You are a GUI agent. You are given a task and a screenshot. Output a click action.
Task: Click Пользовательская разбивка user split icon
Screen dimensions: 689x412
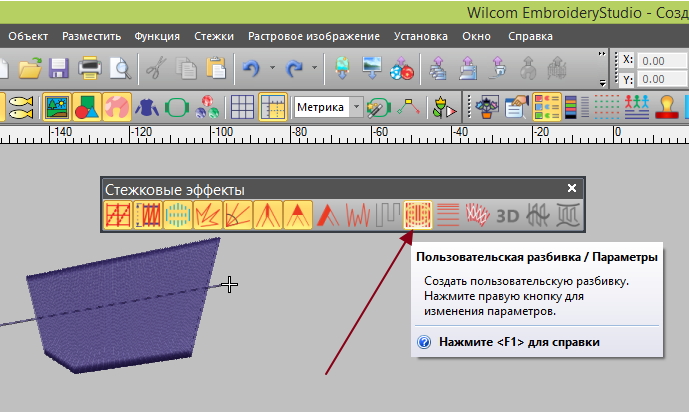417,215
